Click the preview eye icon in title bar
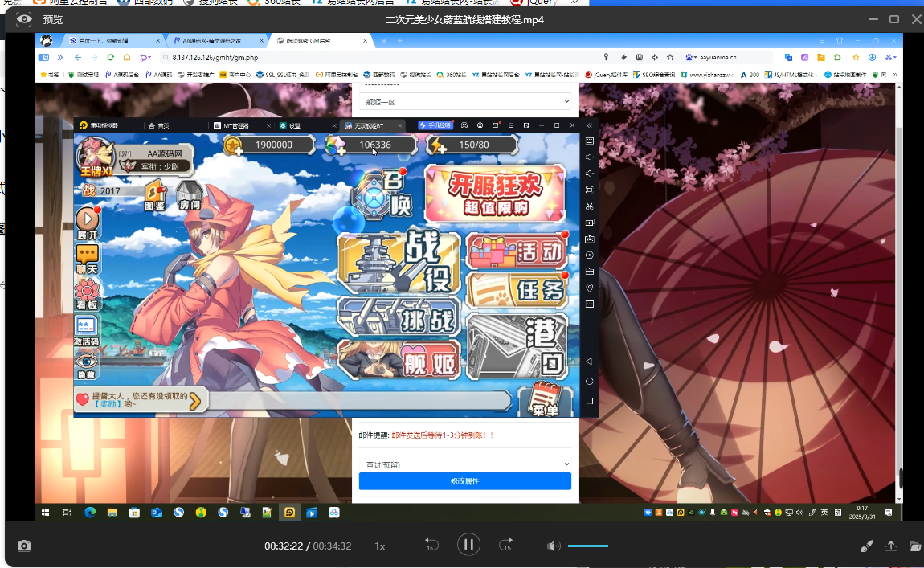Viewport: 924px width, 568px height. click(x=24, y=19)
